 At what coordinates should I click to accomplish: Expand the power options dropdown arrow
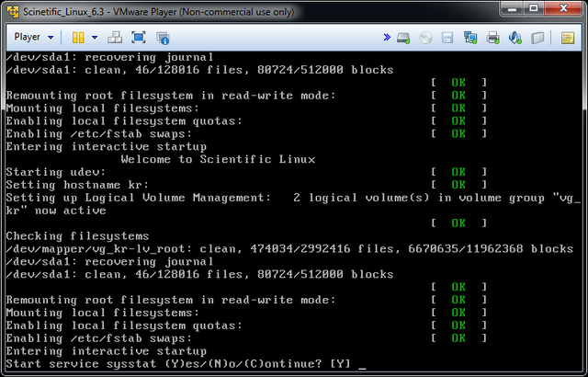[93, 38]
